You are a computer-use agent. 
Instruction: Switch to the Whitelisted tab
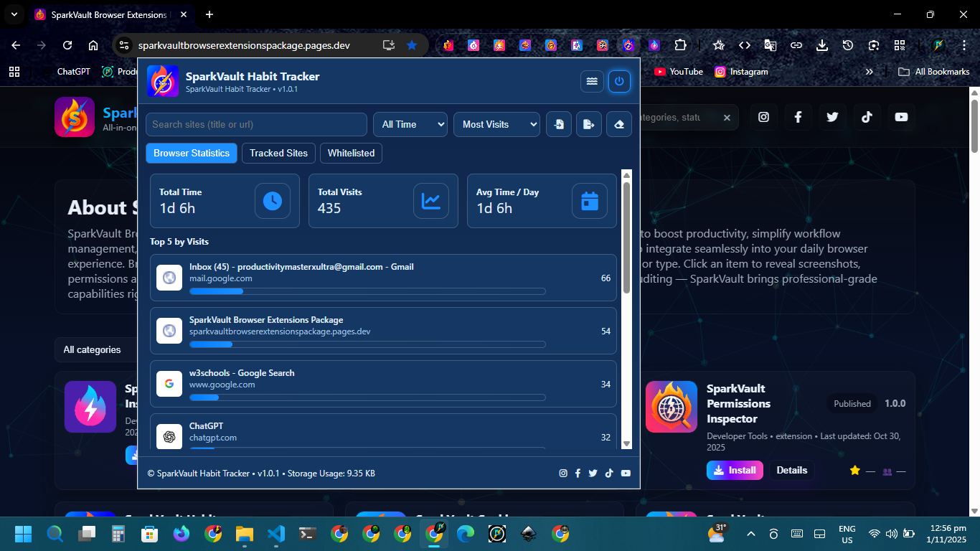[351, 153]
